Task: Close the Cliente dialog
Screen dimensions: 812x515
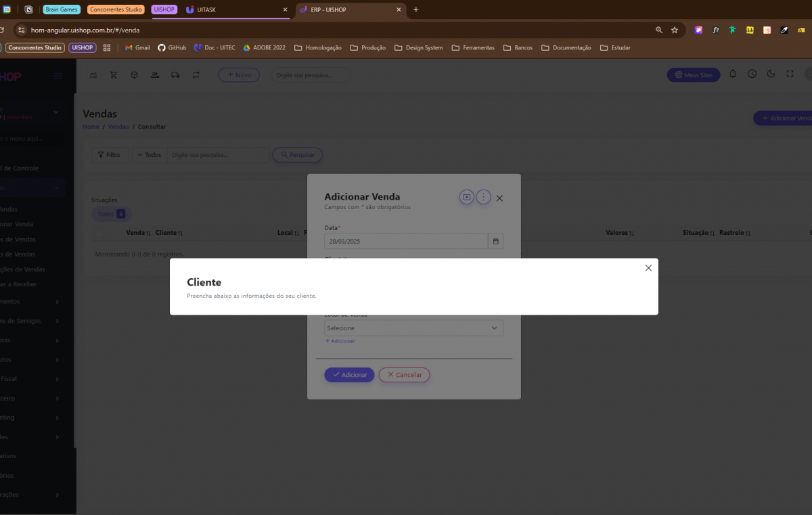Action: coord(648,268)
